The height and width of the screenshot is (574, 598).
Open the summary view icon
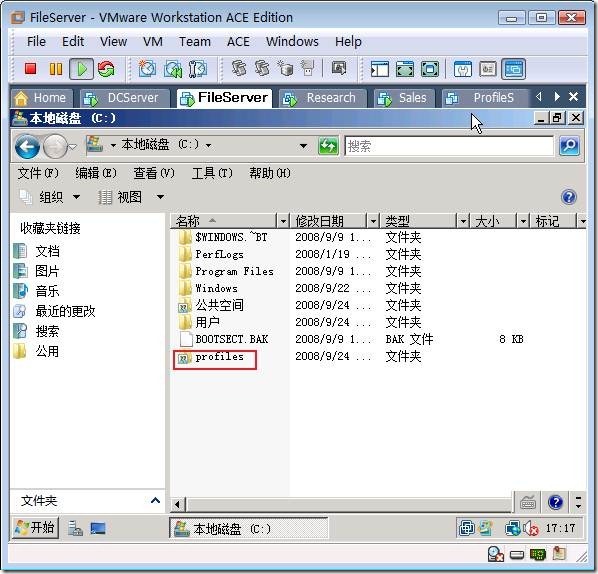[463, 69]
